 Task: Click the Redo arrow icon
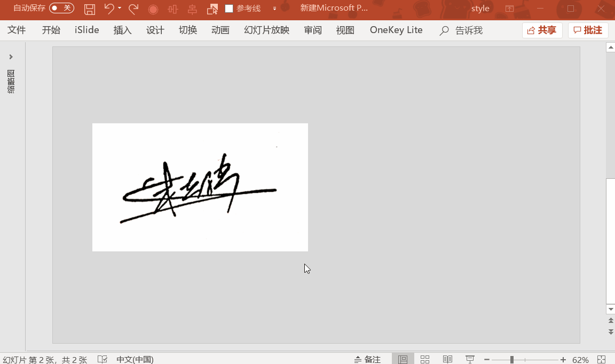coord(133,9)
